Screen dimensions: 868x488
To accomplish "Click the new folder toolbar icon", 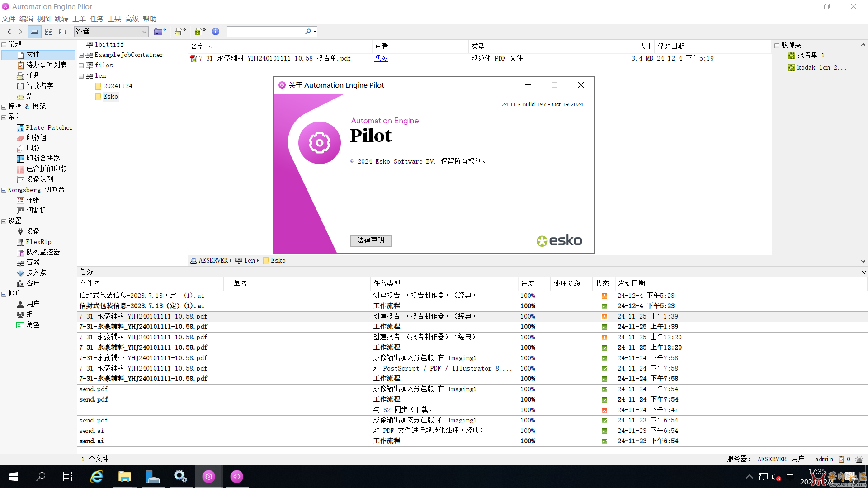I will (x=160, y=32).
